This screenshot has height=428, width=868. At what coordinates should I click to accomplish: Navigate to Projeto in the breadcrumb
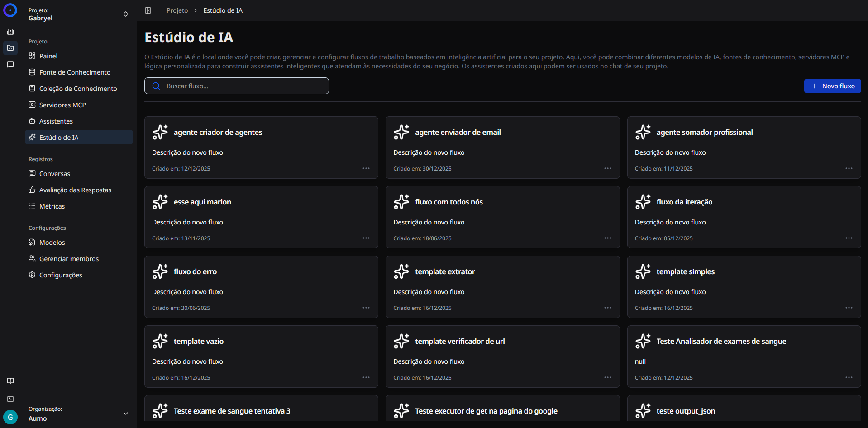(177, 10)
